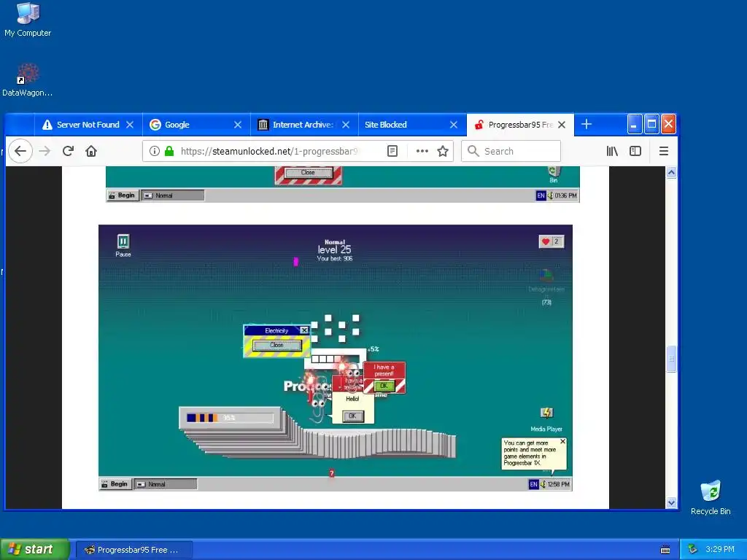Switch to Site Blocked tab
This screenshot has width=747, height=560.
[x=412, y=125]
